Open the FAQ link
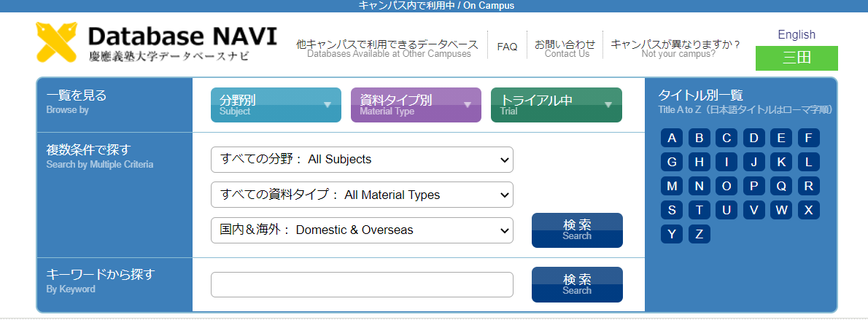This screenshot has height=320, width=868. [507, 47]
